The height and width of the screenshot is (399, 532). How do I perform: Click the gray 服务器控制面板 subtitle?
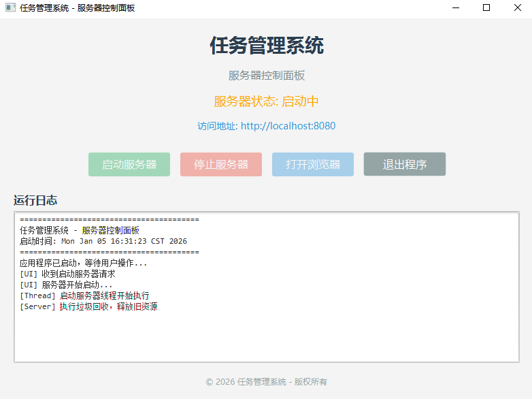(x=266, y=76)
